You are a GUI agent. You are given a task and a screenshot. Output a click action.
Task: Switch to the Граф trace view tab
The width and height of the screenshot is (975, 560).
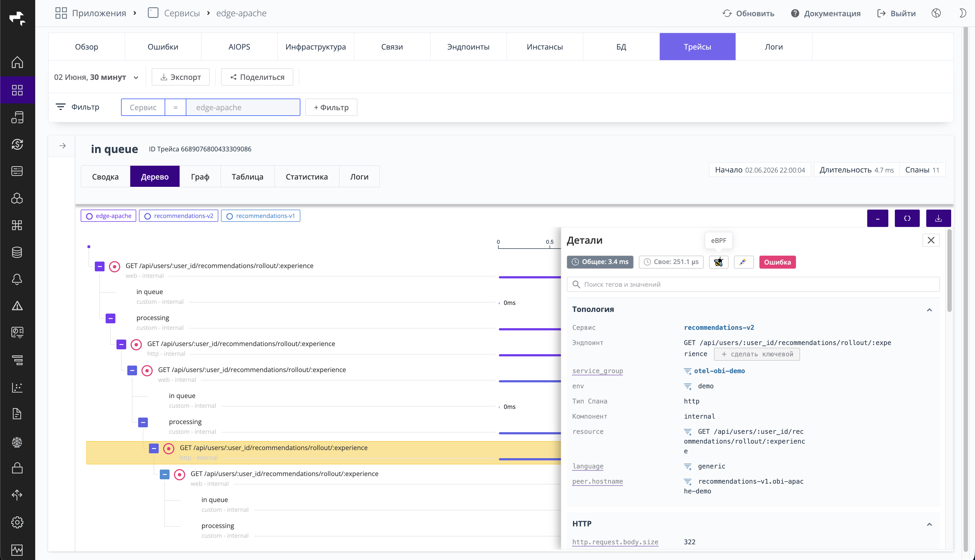tap(200, 177)
